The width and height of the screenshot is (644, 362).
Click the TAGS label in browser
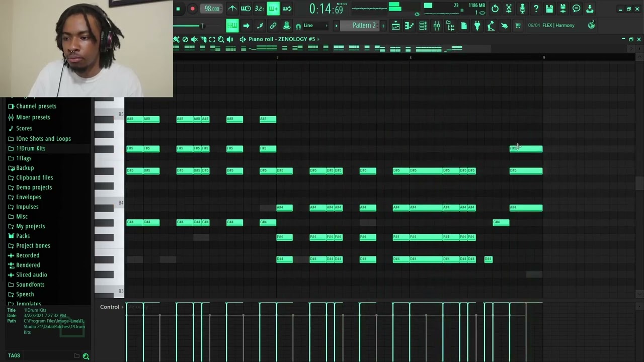point(14,355)
